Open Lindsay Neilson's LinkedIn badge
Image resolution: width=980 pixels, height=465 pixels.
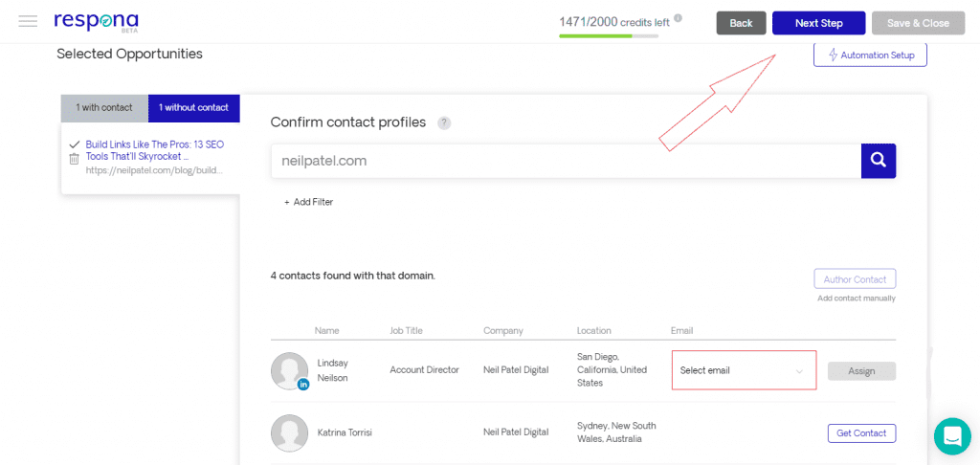[x=303, y=385]
